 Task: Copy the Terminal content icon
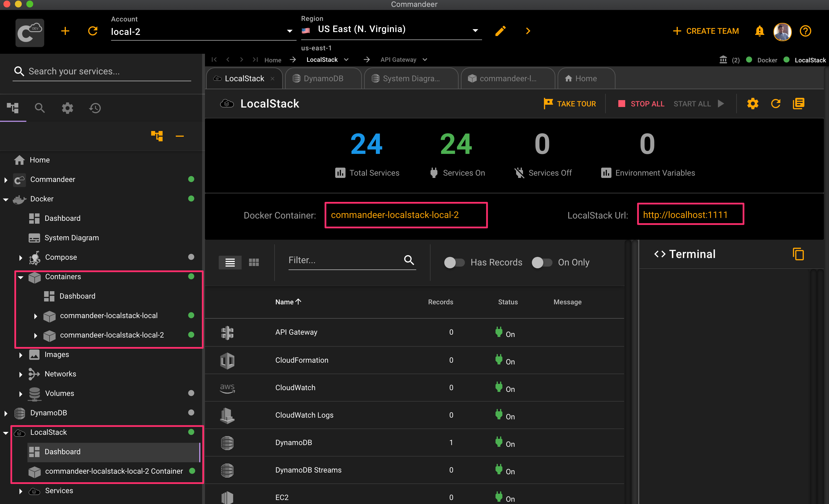click(798, 254)
